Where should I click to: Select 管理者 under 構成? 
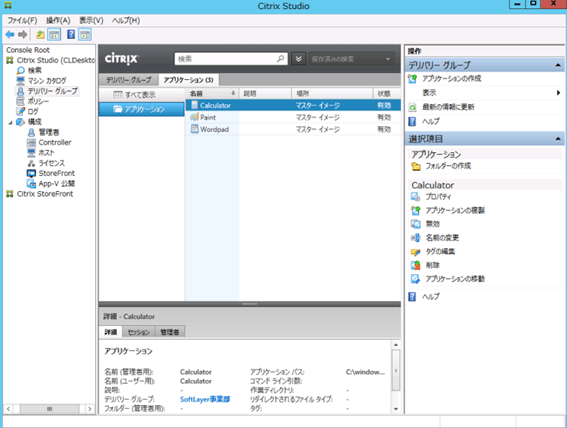tap(48, 132)
